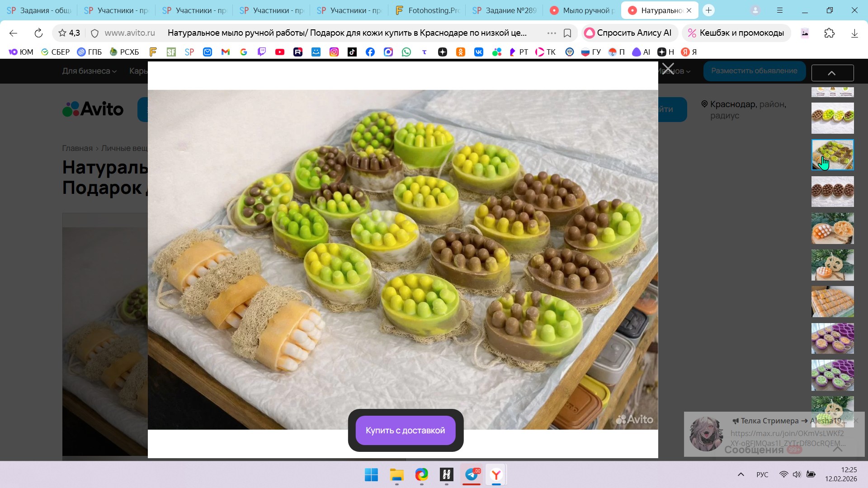Open the address bar three-dots menu
The width and height of the screenshot is (868, 488).
(552, 33)
